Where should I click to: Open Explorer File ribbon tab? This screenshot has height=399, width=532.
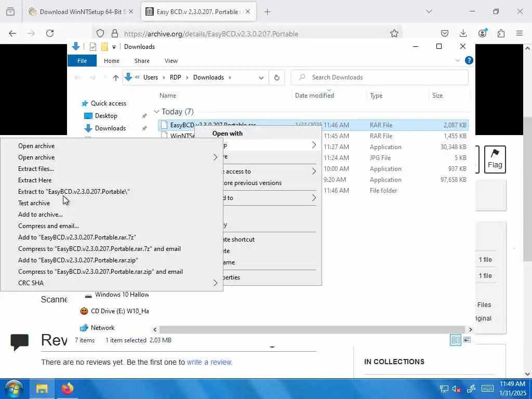pos(82,61)
